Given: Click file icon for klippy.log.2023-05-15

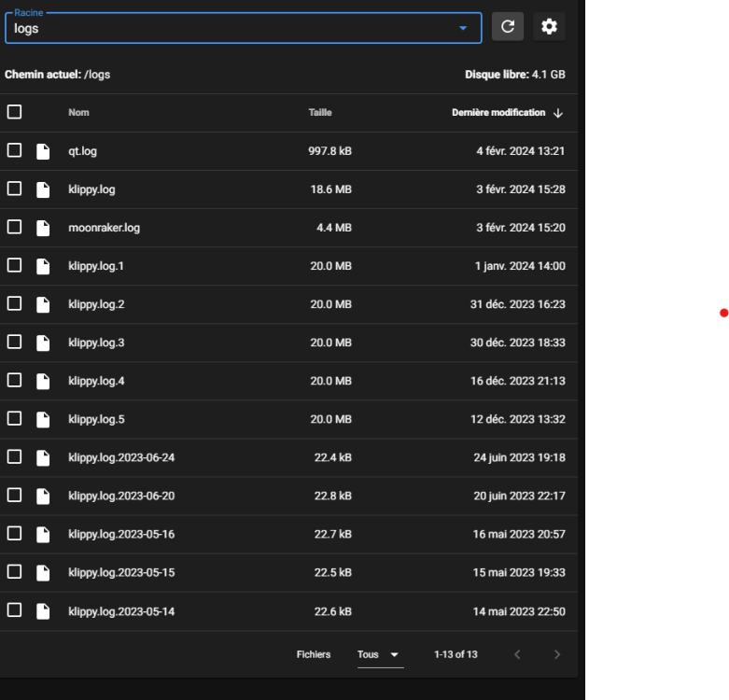Looking at the screenshot, I should click(43, 573).
